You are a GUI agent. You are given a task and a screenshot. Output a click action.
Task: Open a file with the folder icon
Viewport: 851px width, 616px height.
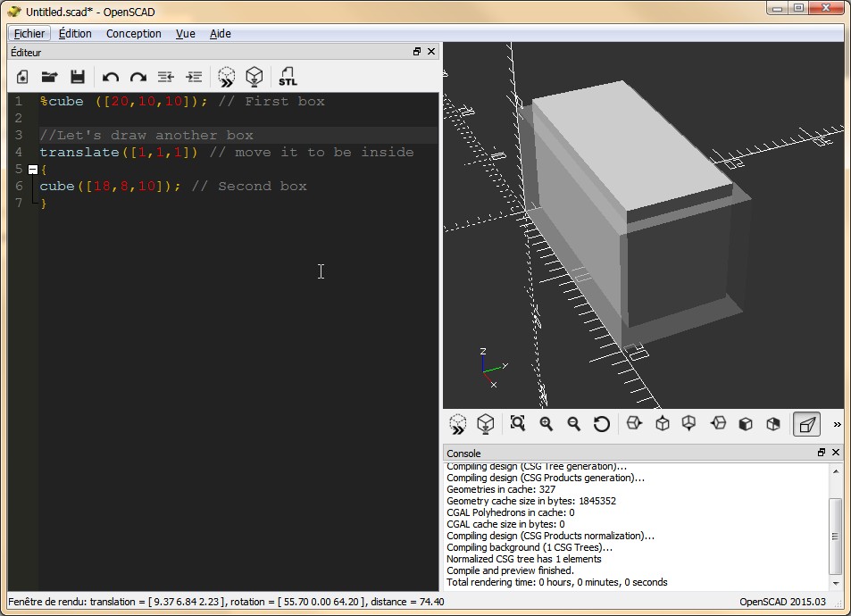(x=49, y=77)
